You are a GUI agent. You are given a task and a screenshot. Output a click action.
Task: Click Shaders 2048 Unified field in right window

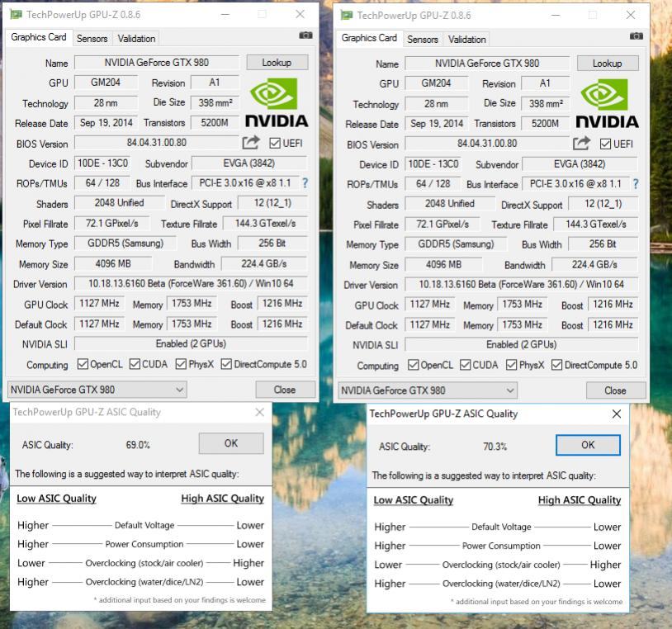[x=450, y=204]
